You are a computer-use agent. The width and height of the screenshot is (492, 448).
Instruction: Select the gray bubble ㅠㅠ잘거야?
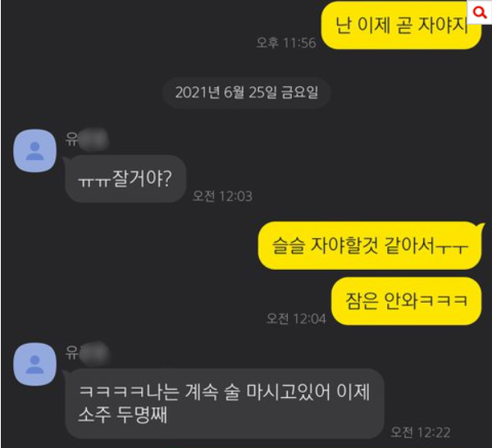tap(125, 179)
